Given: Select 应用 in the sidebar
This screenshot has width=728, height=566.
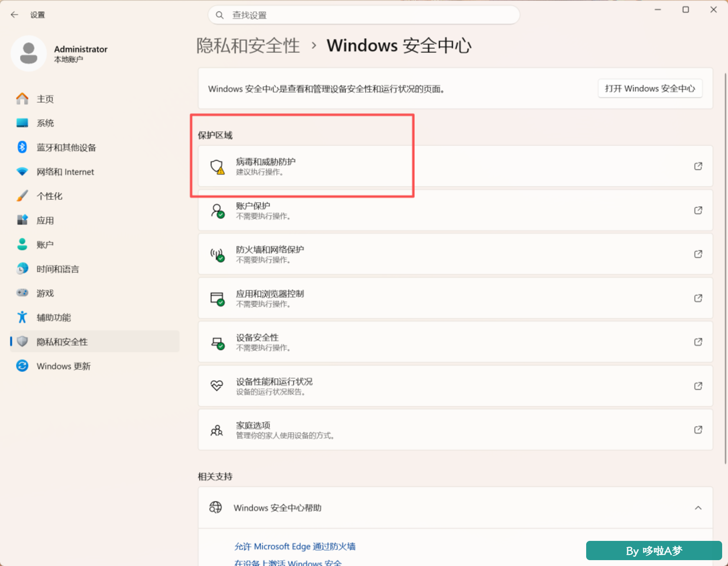Looking at the screenshot, I should [x=95, y=220].
